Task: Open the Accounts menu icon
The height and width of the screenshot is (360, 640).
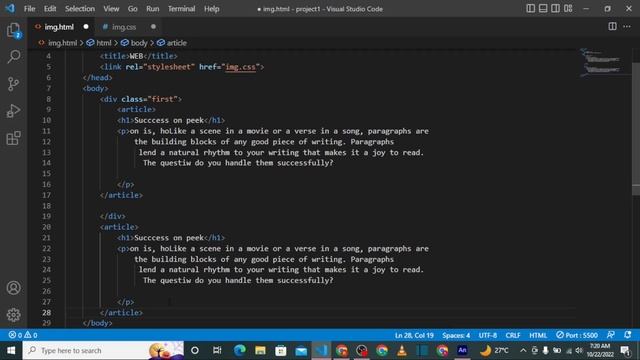Action: (13, 288)
